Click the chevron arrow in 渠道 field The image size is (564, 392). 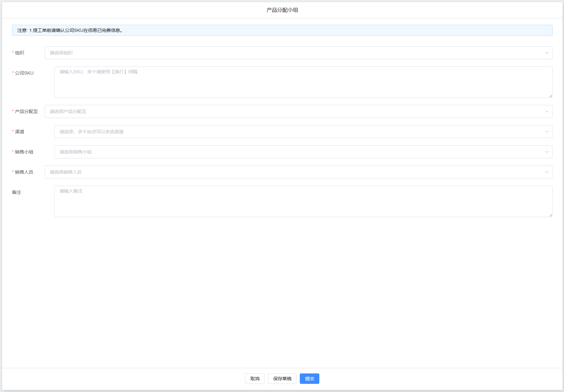coord(547,132)
